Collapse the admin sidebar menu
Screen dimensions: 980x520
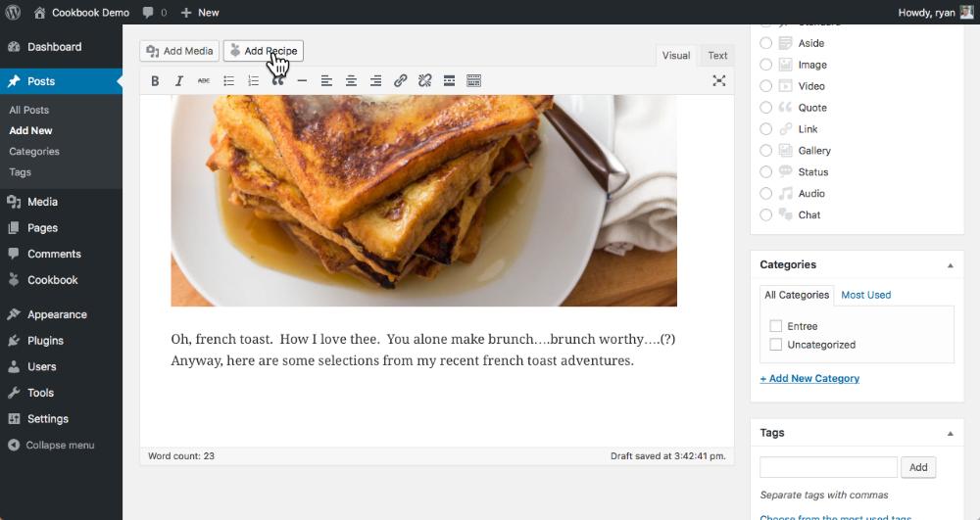(x=51, y=446)
